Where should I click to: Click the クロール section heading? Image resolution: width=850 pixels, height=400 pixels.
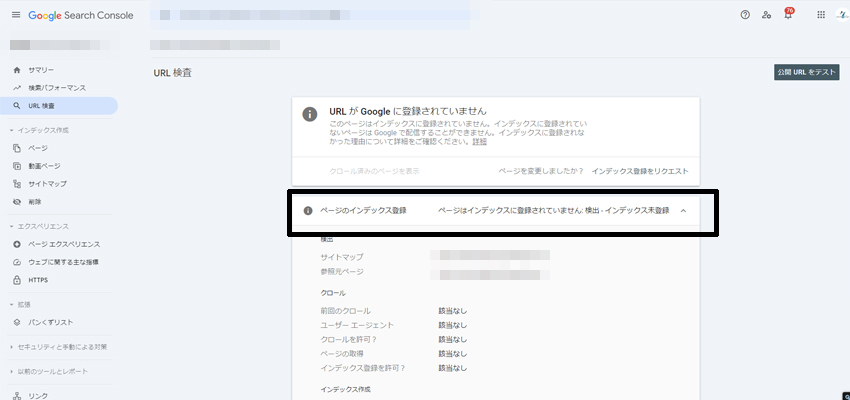333,293
